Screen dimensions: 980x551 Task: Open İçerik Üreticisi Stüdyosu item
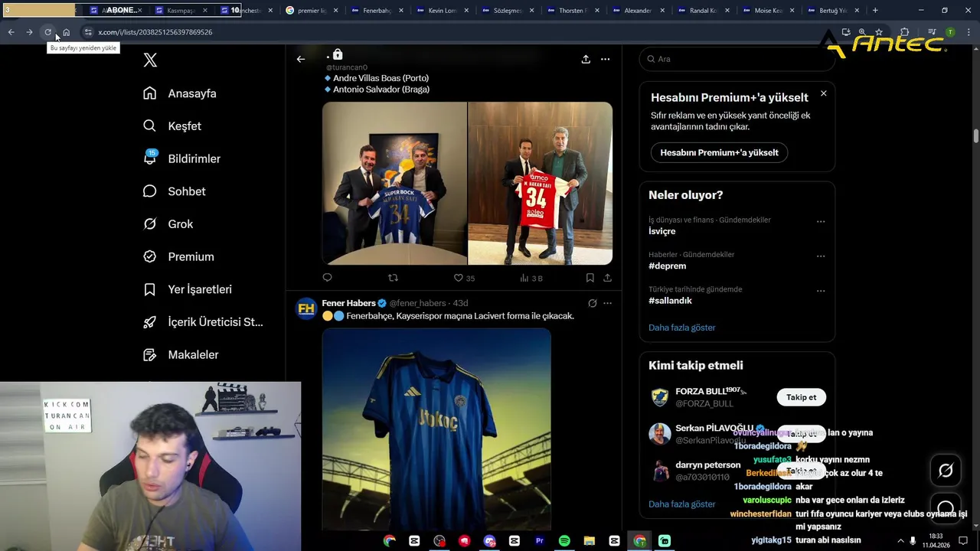pyautogui.click(x=203, y=322)
